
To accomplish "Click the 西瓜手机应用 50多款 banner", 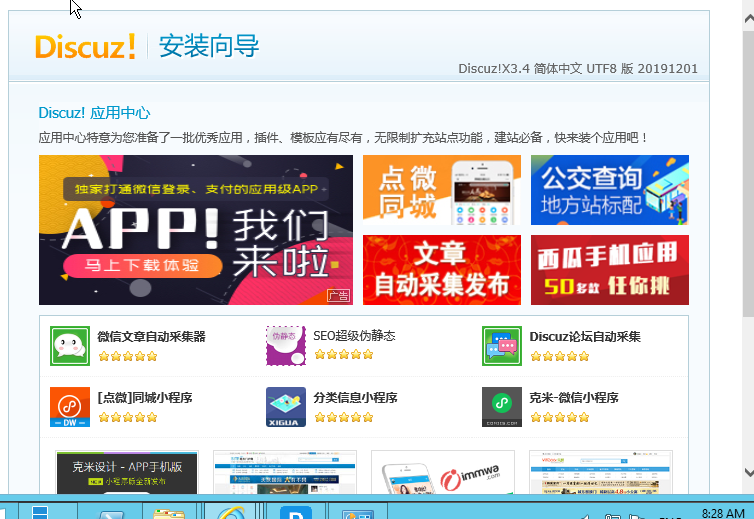I will (x=610, y=270).
